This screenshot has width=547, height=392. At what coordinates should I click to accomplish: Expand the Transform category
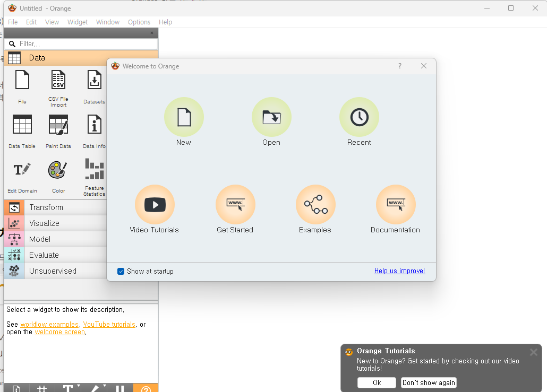[56, 207]
